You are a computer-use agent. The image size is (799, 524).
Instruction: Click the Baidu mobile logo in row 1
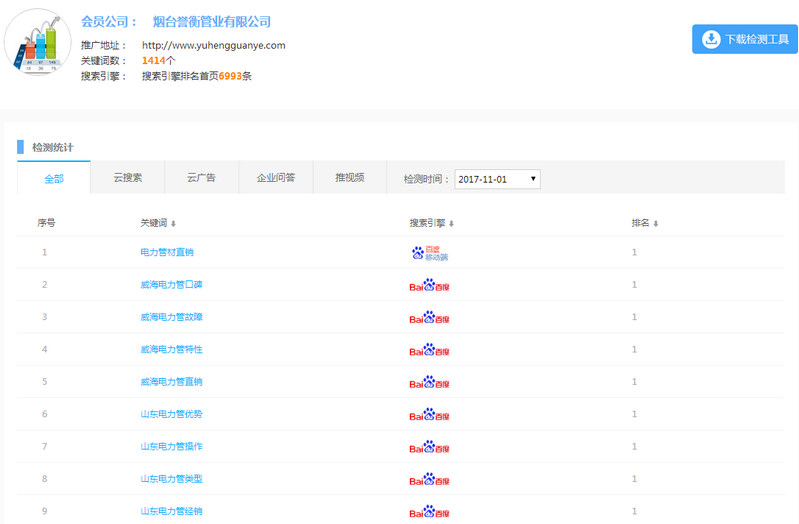430,253
